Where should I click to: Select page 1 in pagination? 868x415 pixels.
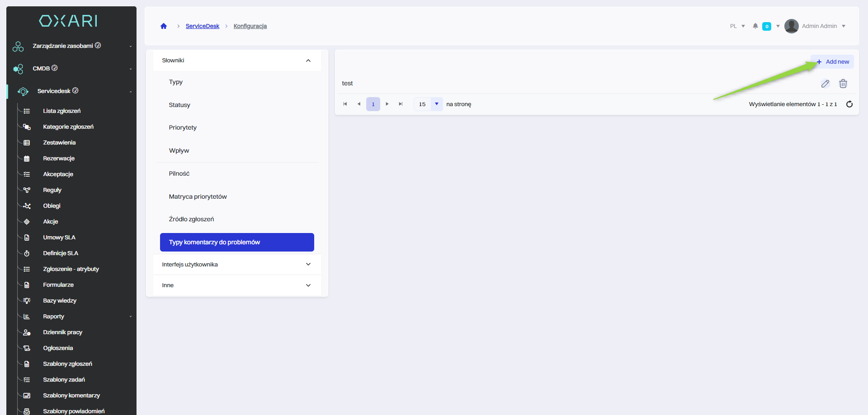point(373,104)
